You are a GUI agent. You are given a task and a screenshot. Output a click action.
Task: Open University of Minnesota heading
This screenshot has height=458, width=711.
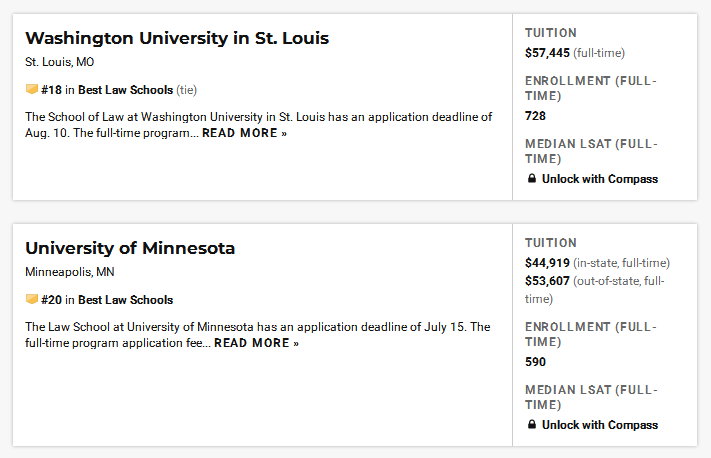click(130, 248)
